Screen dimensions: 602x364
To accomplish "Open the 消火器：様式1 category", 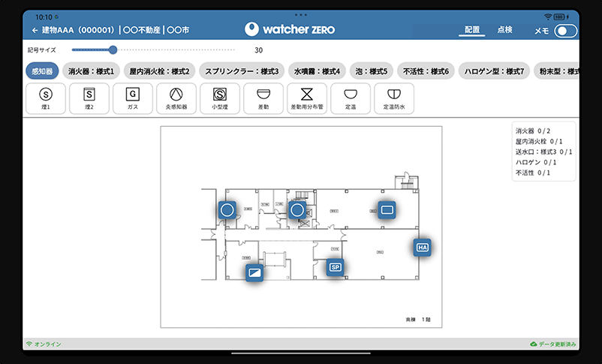I will click(91, 71).
